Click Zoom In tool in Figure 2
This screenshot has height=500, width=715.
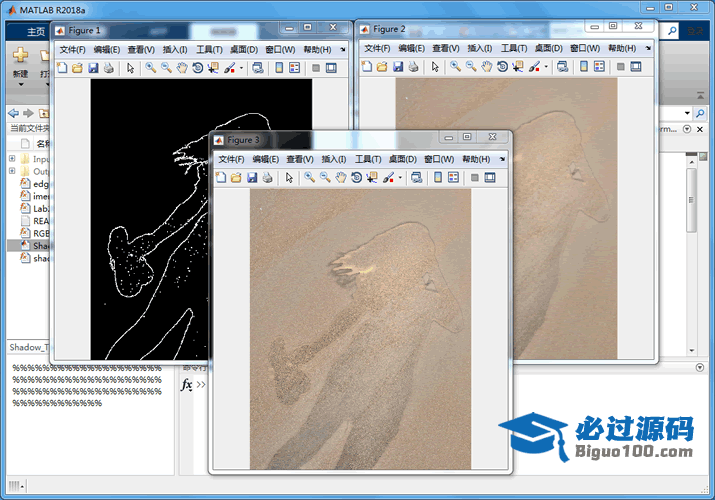pyautogui.click(x=455, y=67)
